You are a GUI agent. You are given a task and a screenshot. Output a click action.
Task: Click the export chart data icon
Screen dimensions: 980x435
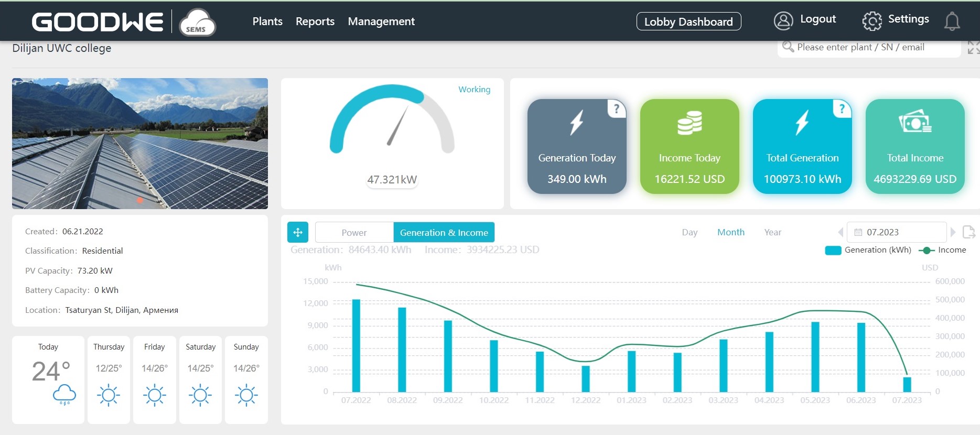[968, 232]
